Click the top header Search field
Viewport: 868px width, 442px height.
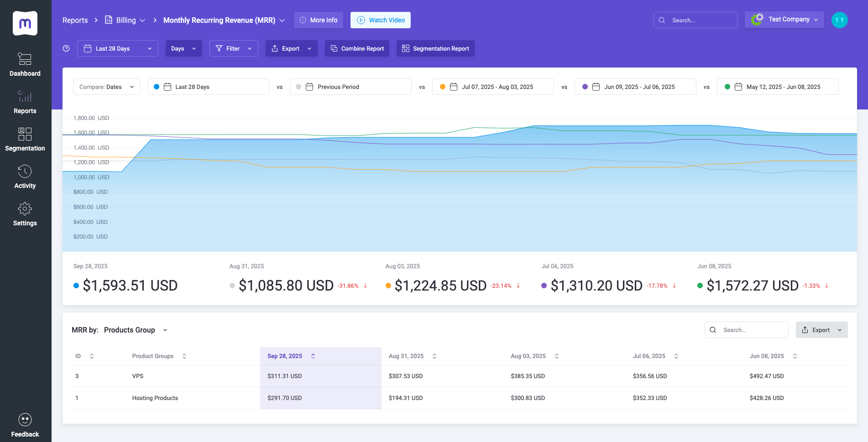695,20
